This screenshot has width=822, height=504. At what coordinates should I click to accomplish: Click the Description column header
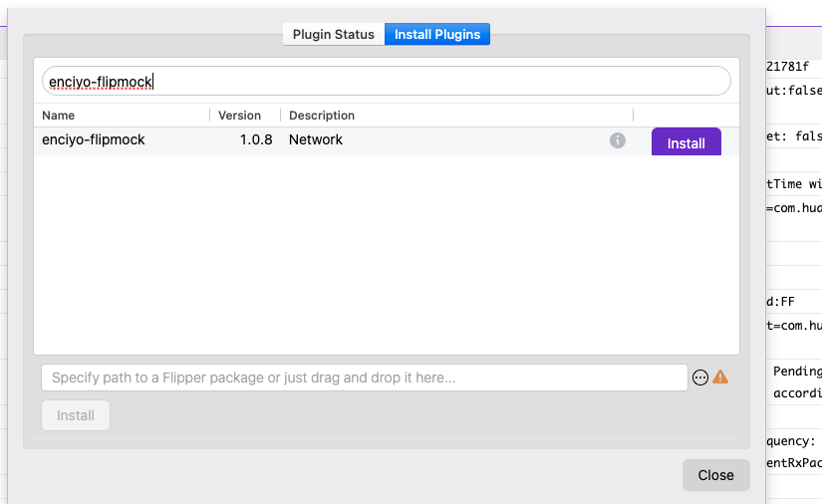click(322, 116)
